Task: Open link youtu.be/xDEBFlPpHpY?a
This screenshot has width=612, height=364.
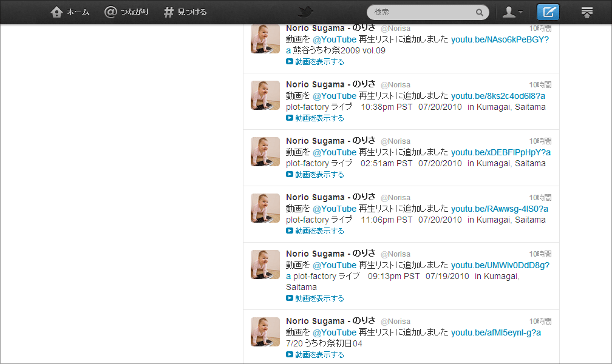Action: pyautogui.click(x=501, y=152)
